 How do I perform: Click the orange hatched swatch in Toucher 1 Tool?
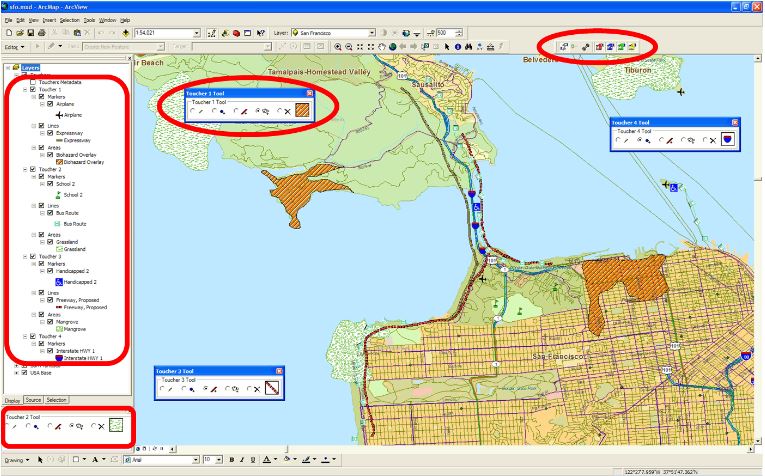pyautogui.click(x=301, y=111)
